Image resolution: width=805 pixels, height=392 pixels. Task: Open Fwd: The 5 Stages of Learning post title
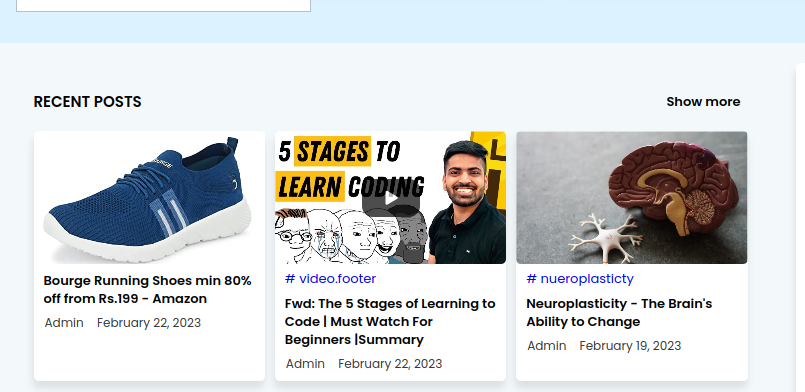pyautogui.click(x=390, y=321)
